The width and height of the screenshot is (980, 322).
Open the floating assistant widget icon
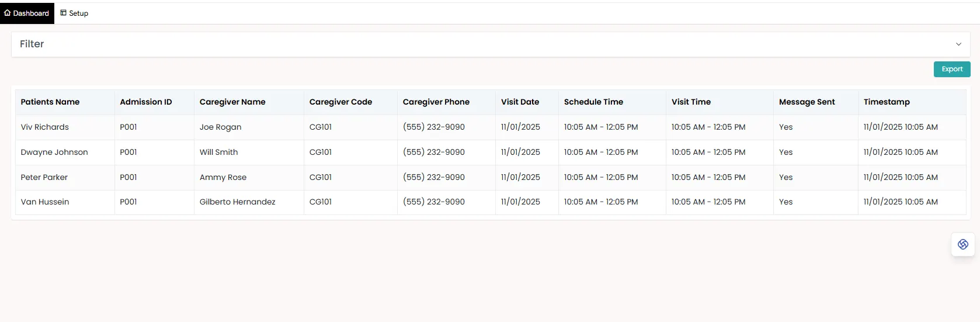pyautogui.click(x=963, y=244)
